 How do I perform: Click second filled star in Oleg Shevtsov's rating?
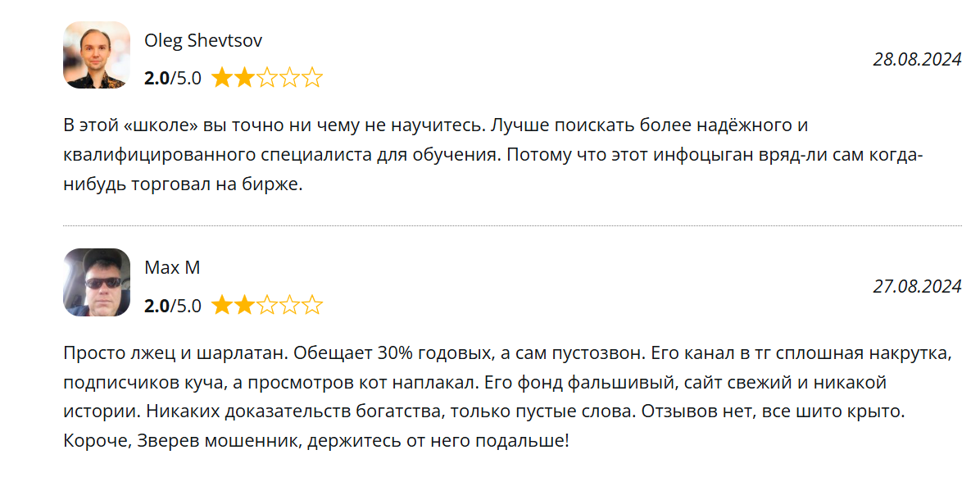coord(244,79)
